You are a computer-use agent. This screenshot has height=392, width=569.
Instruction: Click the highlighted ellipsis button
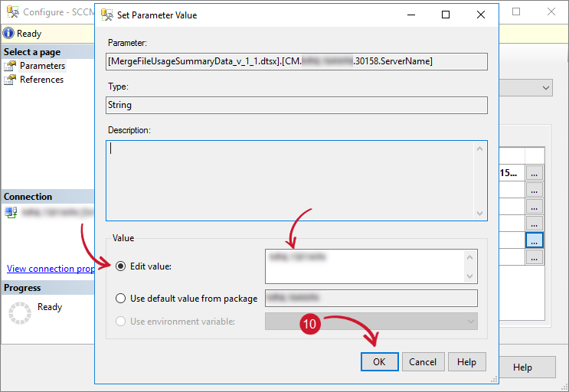tap(535, 240)
